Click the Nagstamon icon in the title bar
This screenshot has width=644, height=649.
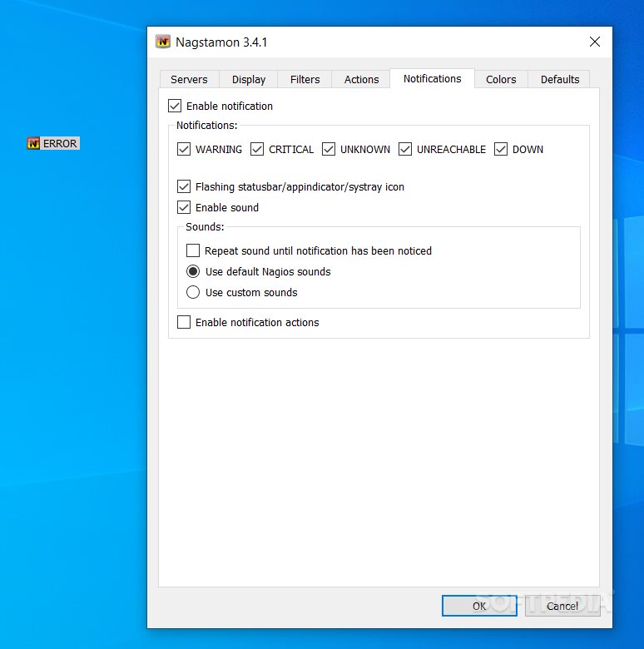point(162,42)
